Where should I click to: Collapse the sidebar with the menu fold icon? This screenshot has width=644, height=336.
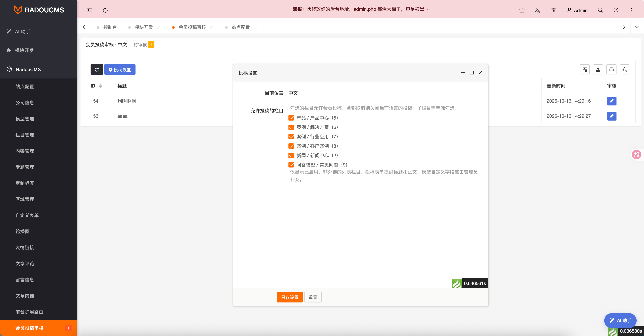click(90, 10)
